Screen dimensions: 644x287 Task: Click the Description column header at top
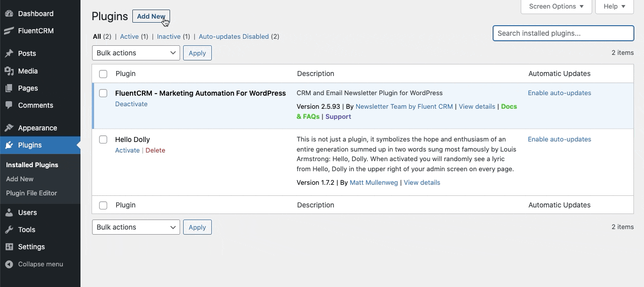click(315, 74)
